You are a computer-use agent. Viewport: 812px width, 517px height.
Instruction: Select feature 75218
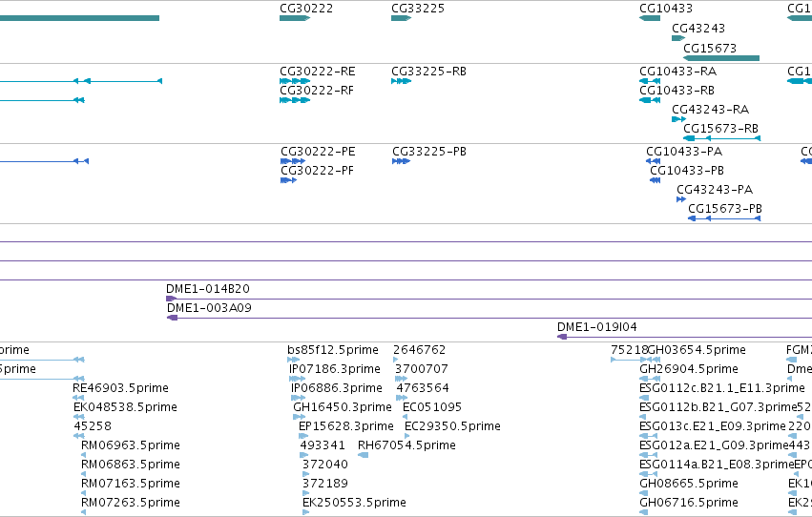click(629, 350)
